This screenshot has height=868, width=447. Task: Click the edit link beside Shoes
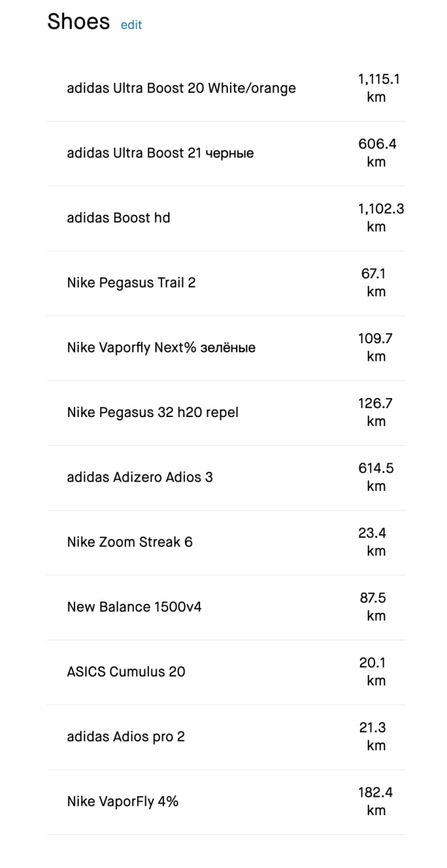tap(131, 25)
